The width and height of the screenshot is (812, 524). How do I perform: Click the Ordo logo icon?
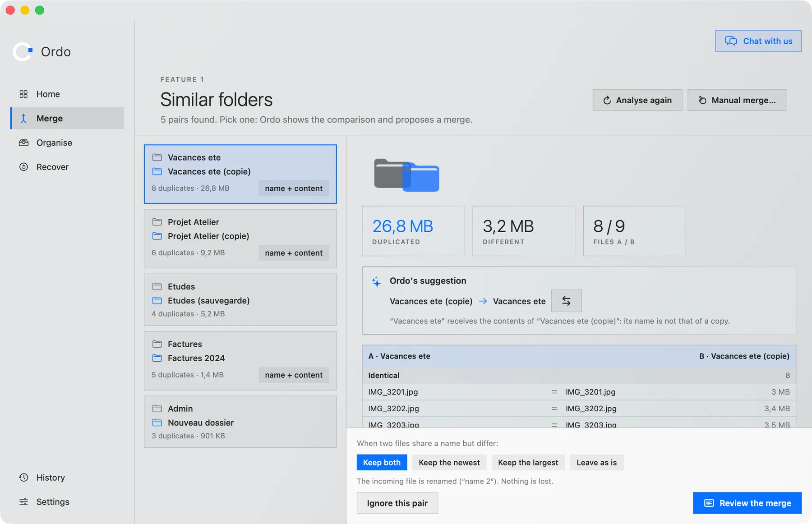(x=23, y=52)
